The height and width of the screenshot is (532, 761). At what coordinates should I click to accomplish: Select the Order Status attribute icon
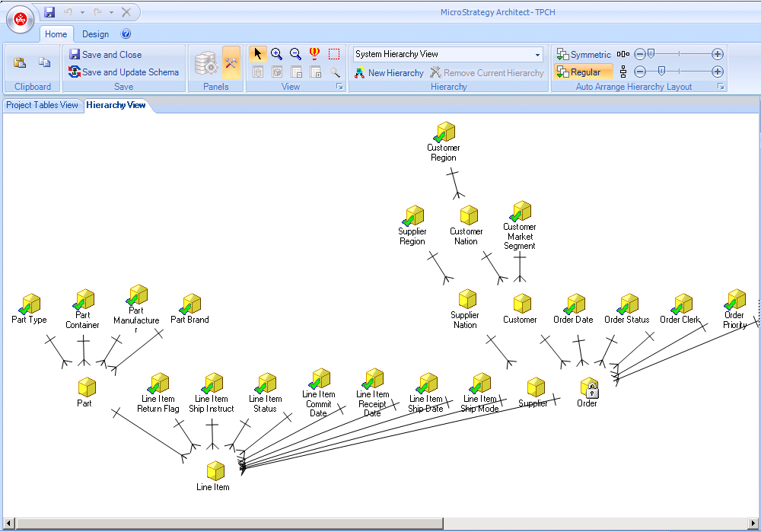[628, 304]
